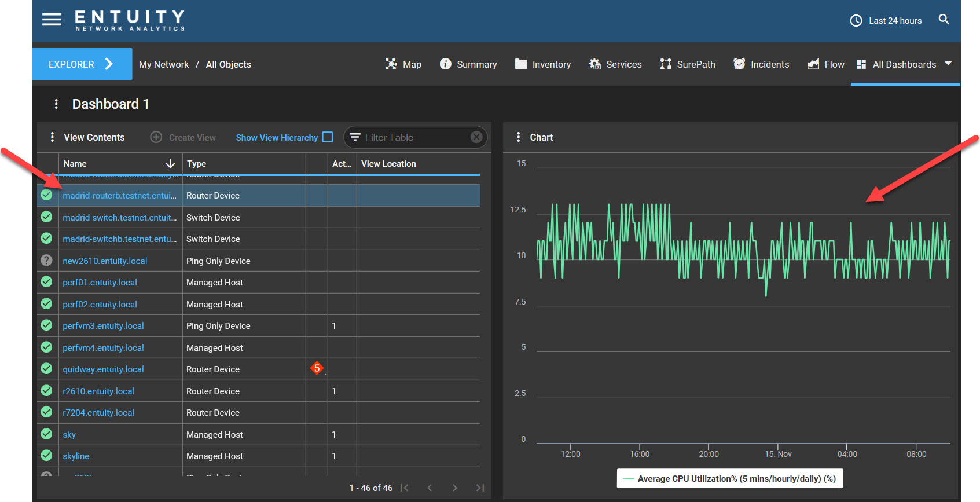The image size is (980, 502).
Task: Click green status icon for sky
Action: 46,434
